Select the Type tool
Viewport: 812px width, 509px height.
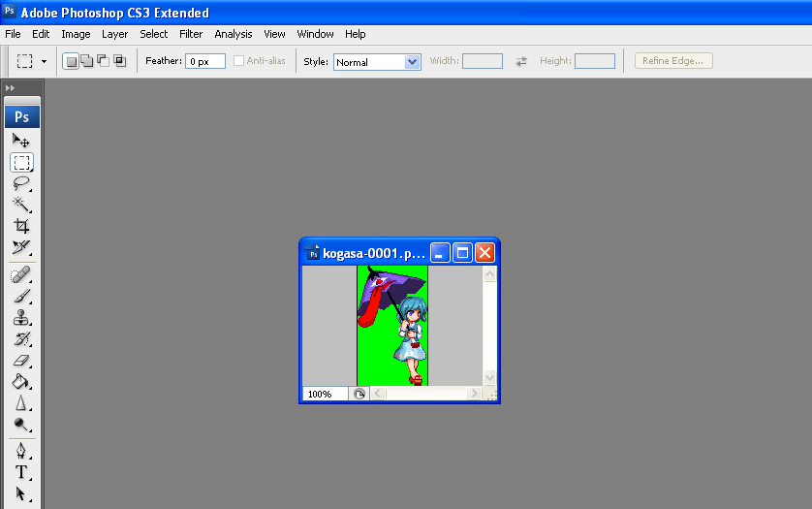[x=21, y=472]
